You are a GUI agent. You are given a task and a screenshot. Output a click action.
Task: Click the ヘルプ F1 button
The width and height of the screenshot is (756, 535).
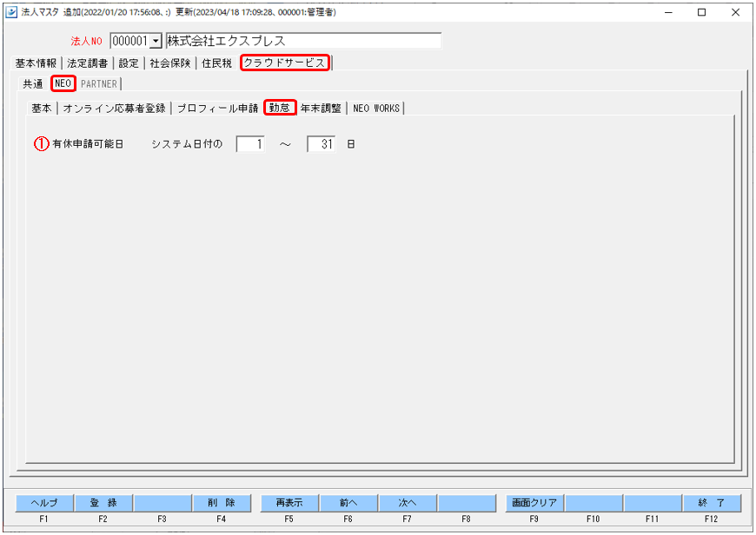click(x=44, y=503)
